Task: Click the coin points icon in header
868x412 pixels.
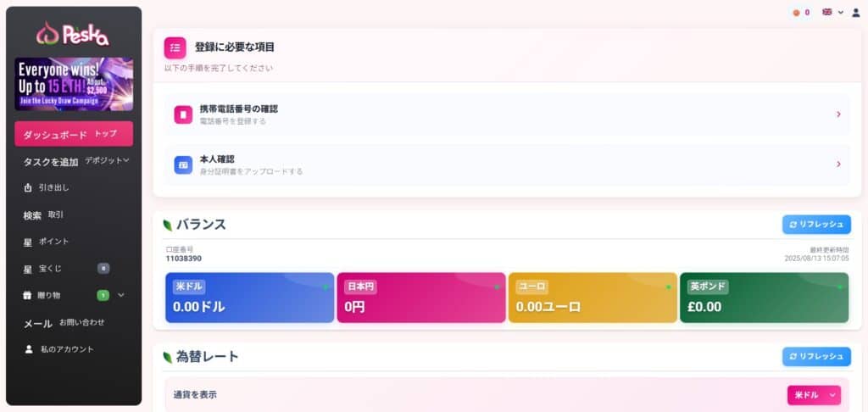Action: click(796, 12)
